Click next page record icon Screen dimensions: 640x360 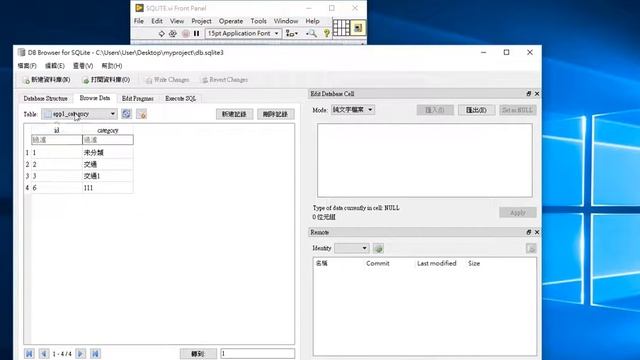pyautogui.click(x=81, y=353)
